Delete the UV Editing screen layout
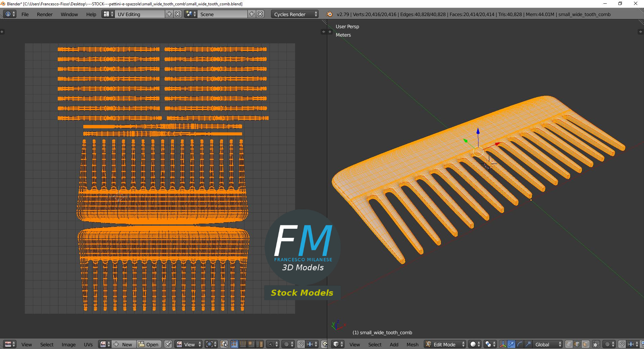The image size is (644, 349). (x=178, y=14)
